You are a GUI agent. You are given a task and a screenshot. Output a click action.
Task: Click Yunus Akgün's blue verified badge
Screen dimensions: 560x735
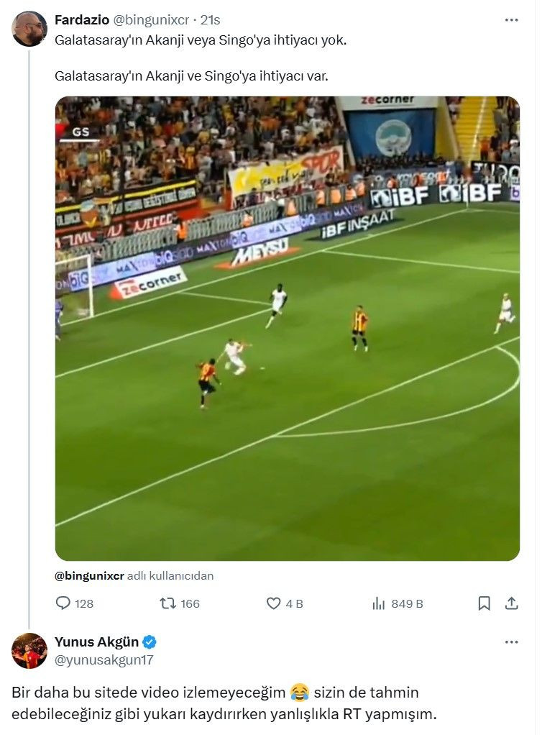coord(150,642)
